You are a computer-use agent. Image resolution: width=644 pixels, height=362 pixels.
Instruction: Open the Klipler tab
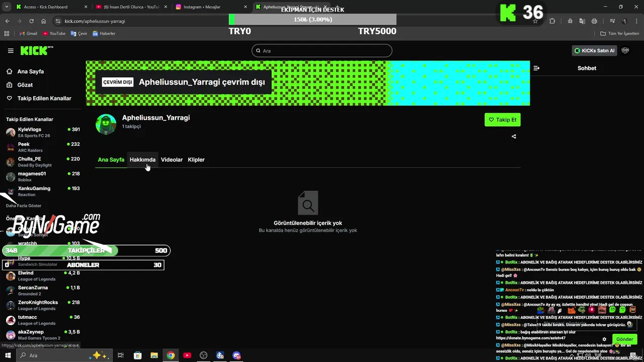coord(196,159)
